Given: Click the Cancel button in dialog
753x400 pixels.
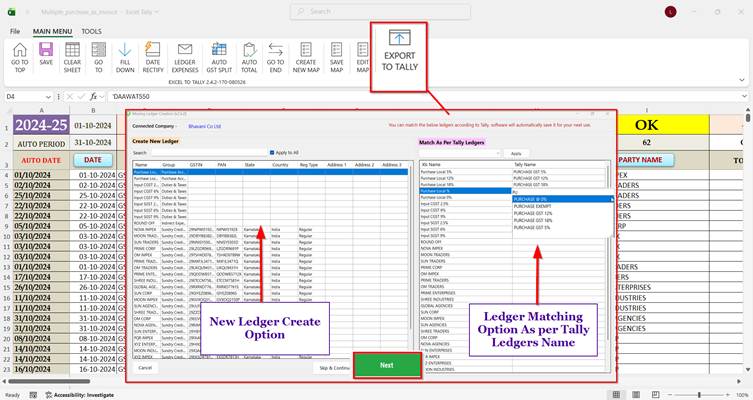Looking at the screenshot, I should point(145,368).
